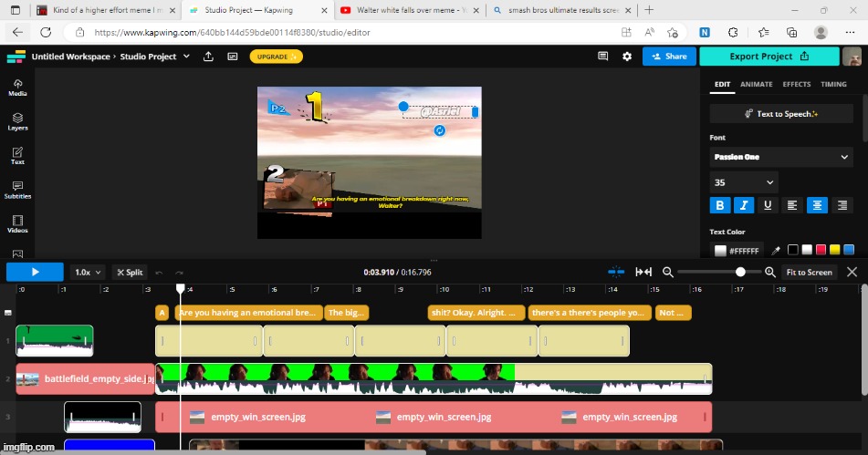
Task: Open a new browser tab
Action: point(649,10)
